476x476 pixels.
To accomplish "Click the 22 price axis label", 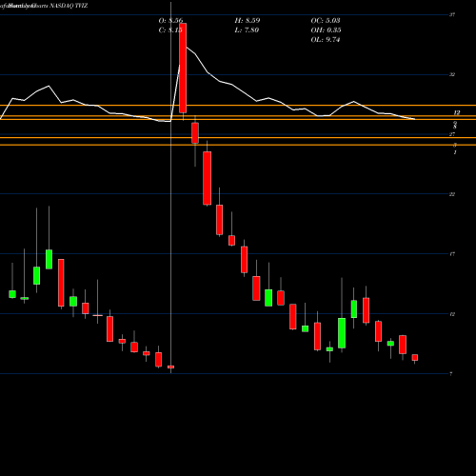I will tap(452, 194).
